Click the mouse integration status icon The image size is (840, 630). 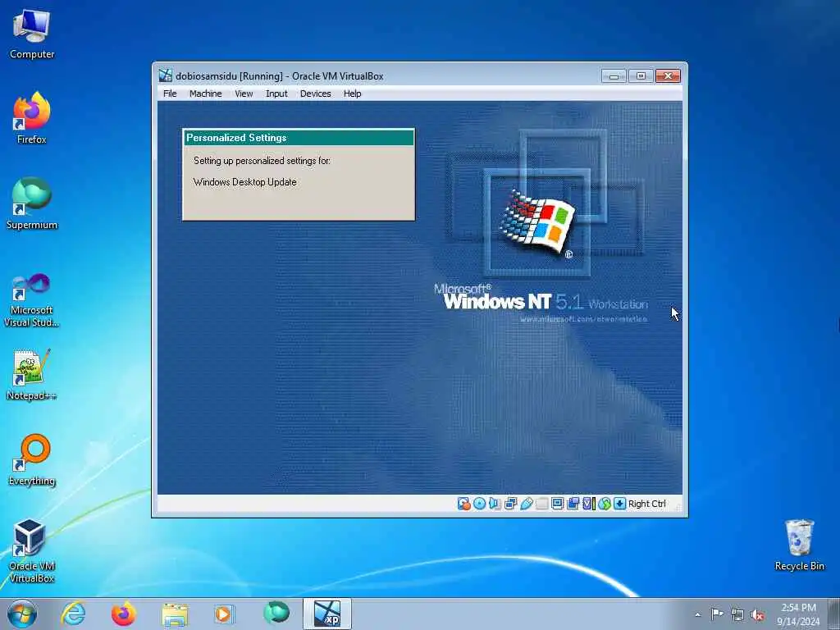pos(605,504)
